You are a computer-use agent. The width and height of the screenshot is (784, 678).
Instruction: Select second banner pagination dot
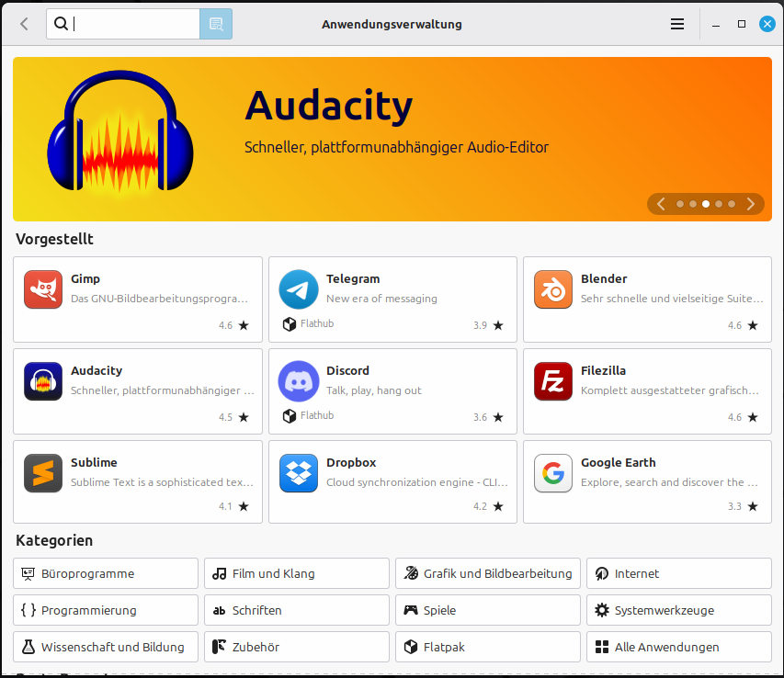(x=693, y=204)
